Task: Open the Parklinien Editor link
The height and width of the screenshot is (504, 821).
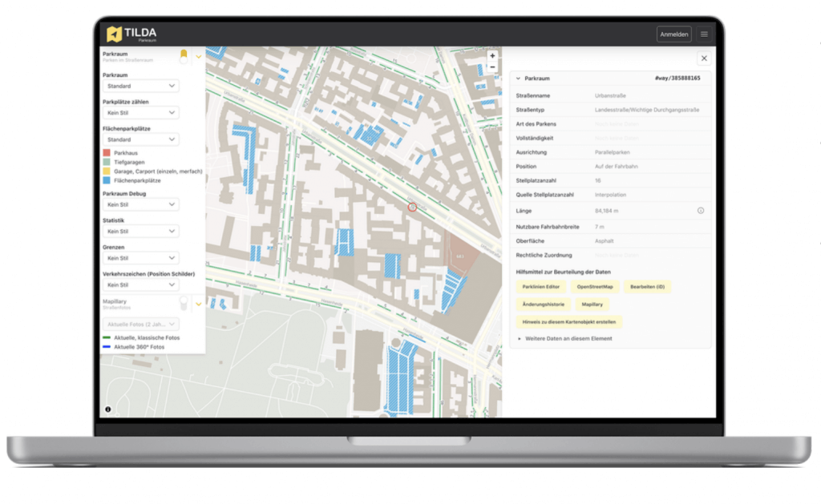Action: tap(544, 286)
